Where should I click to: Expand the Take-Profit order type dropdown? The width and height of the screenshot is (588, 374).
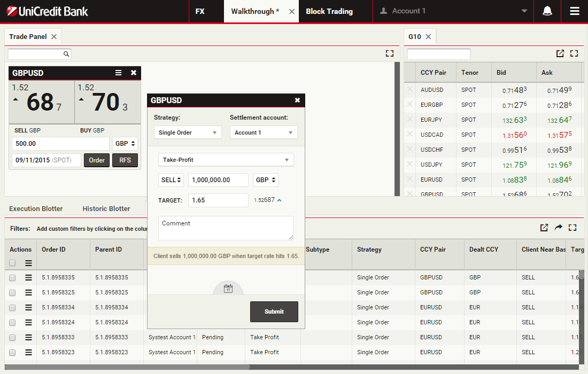(x=226, y=160)
